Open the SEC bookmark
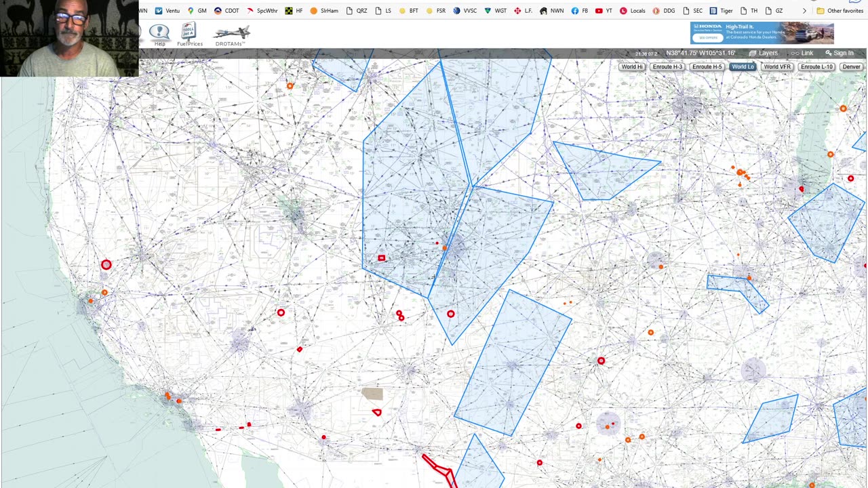868x488 pixels. 692,11
